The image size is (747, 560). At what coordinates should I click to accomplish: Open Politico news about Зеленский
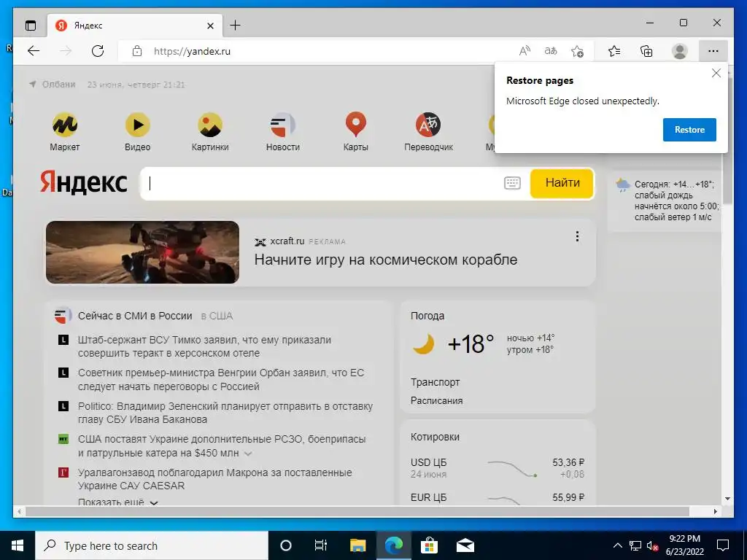tap(225, 413)
